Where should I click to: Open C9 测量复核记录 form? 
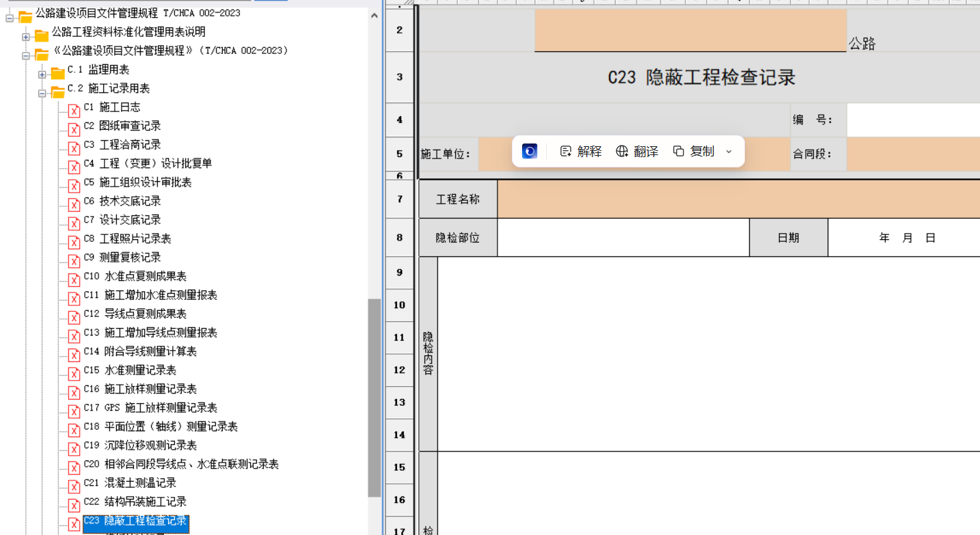pyautogui.click(x=122, y=258)
